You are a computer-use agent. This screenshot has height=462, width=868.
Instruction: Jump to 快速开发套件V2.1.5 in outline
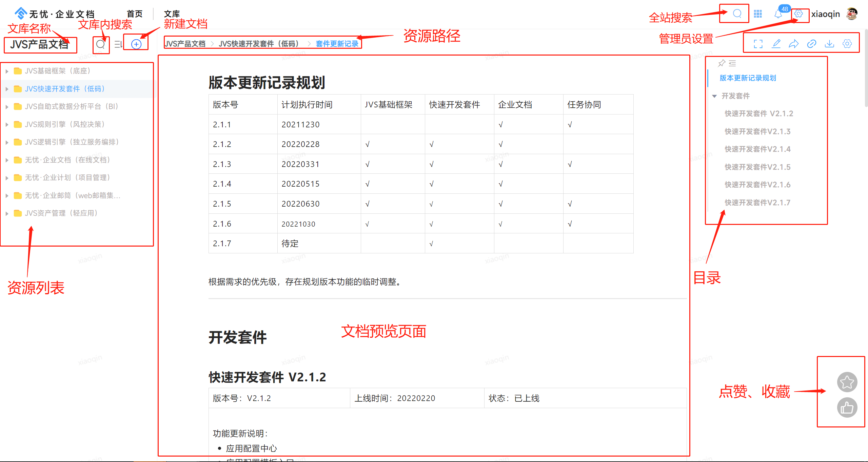757,167
